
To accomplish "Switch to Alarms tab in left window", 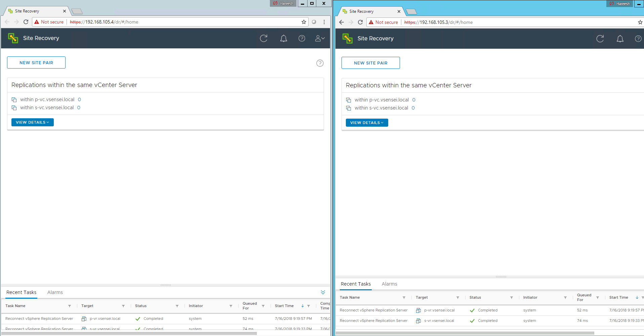I will pos(55,292).
